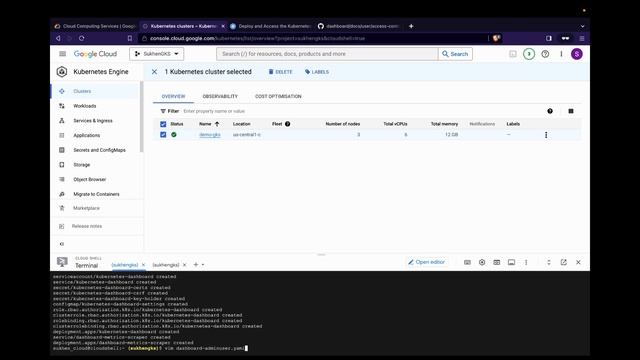Open notifications badge showing 3

[x=529, y=54]
